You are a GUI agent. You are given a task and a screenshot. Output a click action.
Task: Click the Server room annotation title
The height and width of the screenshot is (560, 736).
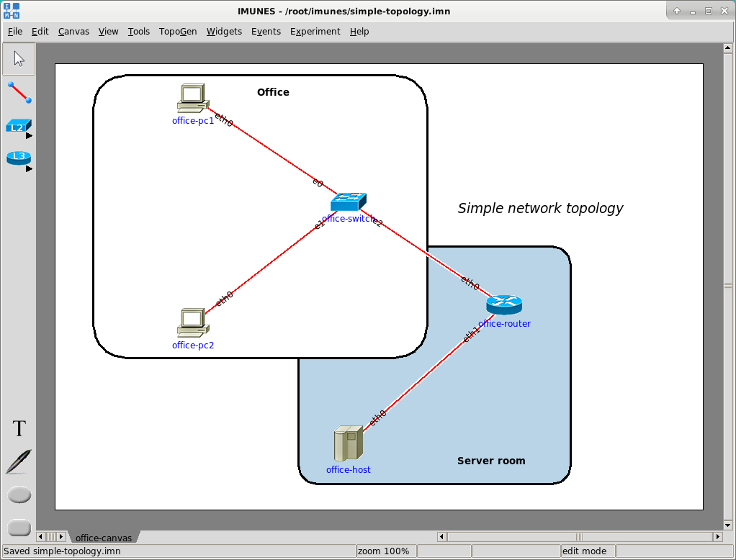[x=491, y=461]
